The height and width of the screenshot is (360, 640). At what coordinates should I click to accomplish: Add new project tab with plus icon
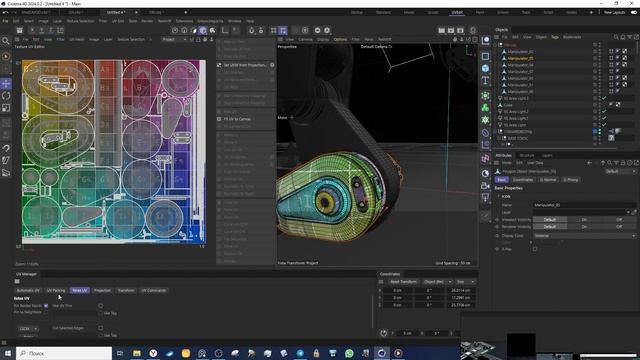pyautogui.click(x=185, y=13)
